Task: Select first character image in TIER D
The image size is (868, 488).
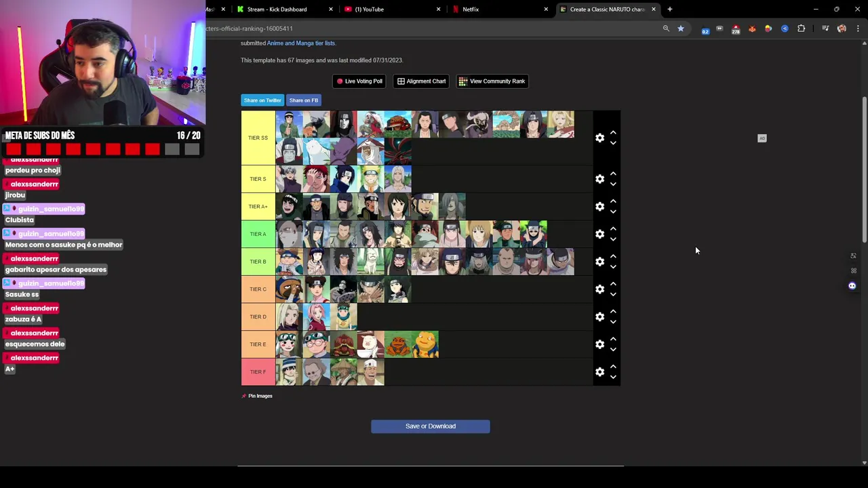Action: click(x=290, y=317)
